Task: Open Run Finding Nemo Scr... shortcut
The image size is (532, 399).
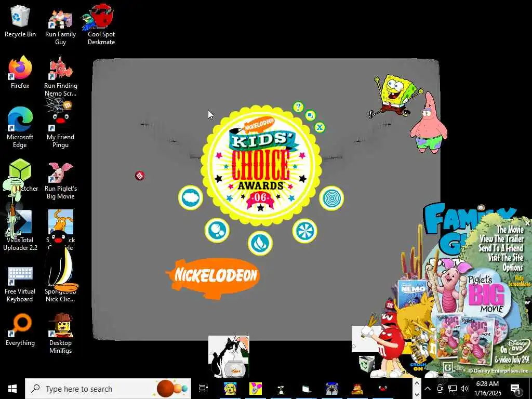Action: [60, 77]
